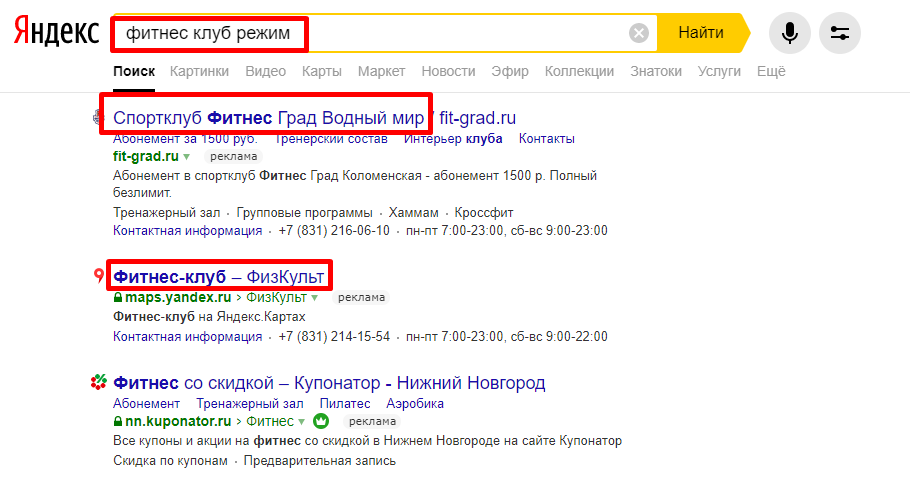The image size is (910, 491).
Task: Click the Купонатор favicon icon
Action: tap(99, 382)
